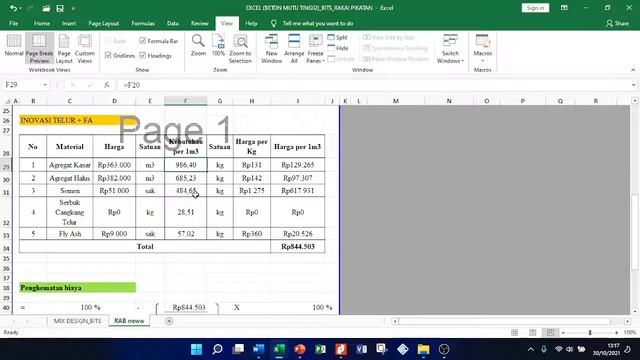This screenshot has width=640, height=360.
Task: Open Customize Quick Access Toolbar dropdown
Action: (73, 8)
